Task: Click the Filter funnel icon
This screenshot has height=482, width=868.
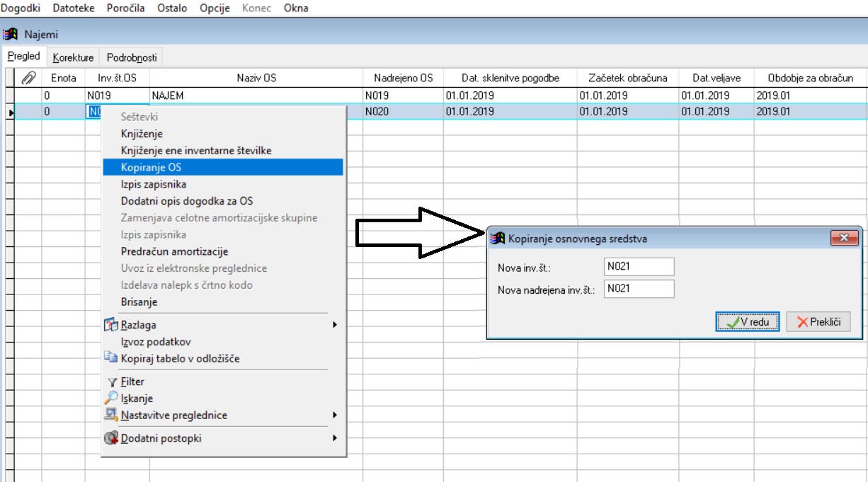Action: pyautogui.click(x=111, y=382)
